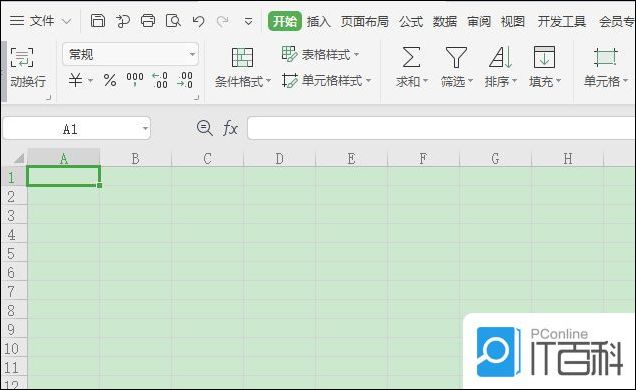The width and height of the screenshot is (636, 390).
Task: Open the 表格样式 dropdown
Action: [320, 54]
